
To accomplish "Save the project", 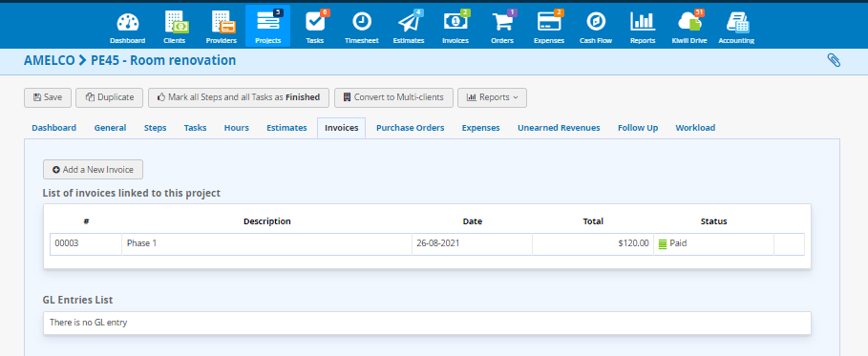I will click(47, 97).
